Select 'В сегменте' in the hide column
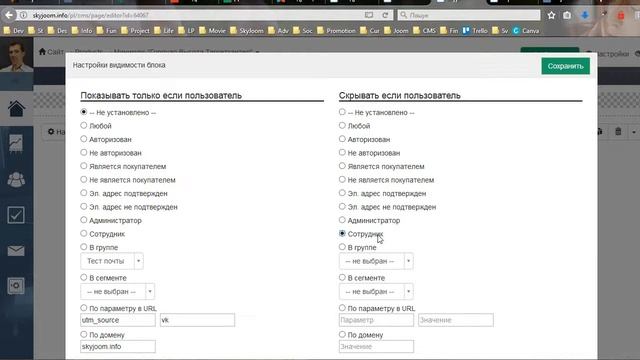The width and height of the screenshot is (640, 360). tap(342, 277)
